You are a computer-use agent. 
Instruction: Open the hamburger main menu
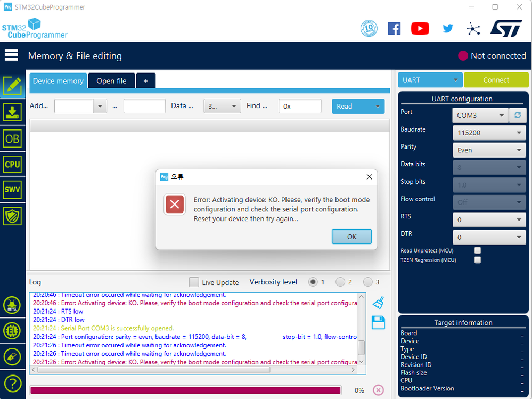click(x=11, y=55)
